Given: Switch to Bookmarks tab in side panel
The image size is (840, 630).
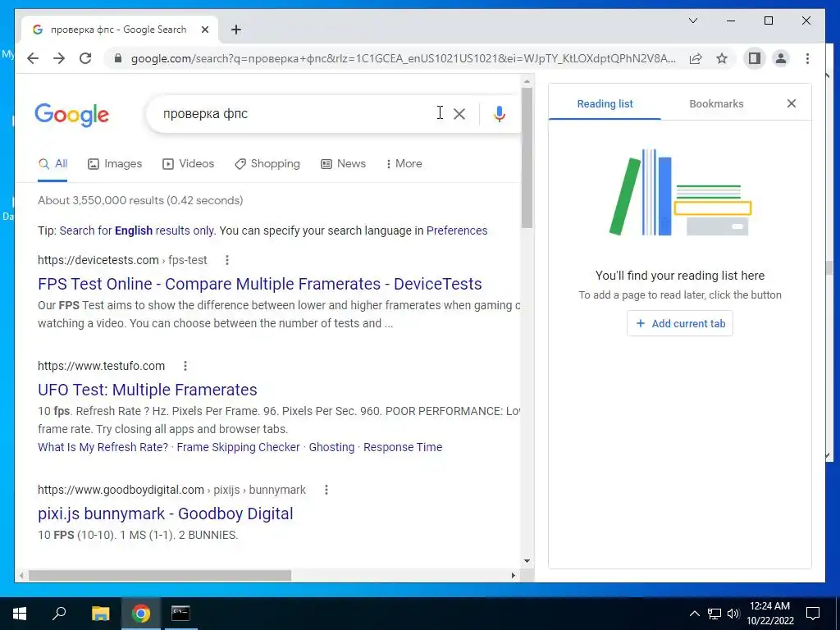Looking at the screenshot, I should pos(716,104).
